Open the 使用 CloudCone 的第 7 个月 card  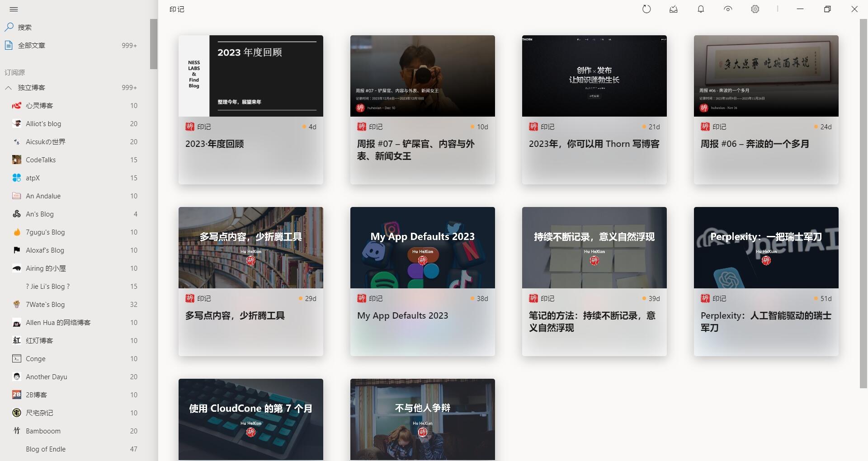point(251,419)
